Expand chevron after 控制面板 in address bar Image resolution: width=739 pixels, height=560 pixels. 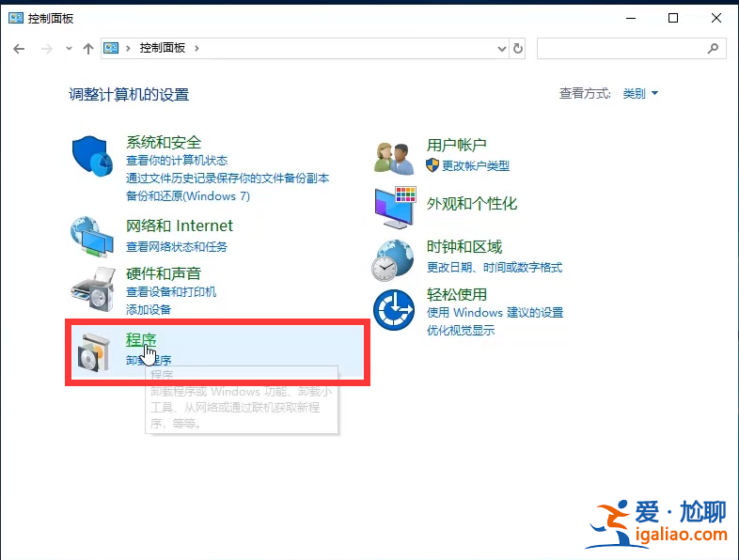pyautogui.click(x=197, y=48)
